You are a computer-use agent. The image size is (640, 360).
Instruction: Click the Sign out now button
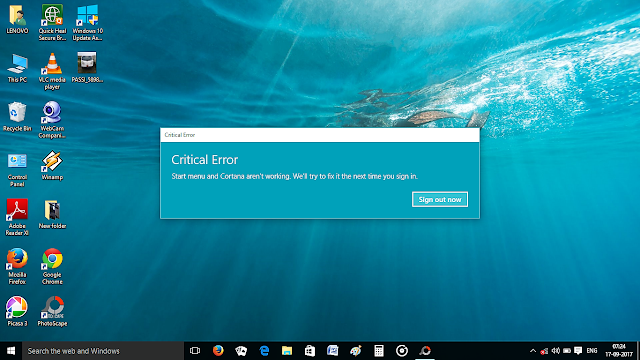click(440, 199)
